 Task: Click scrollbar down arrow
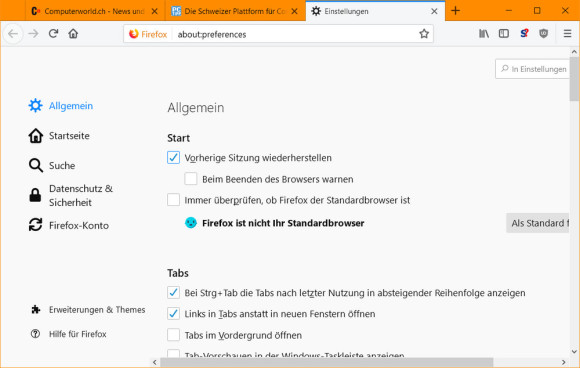tap(574, 352)
